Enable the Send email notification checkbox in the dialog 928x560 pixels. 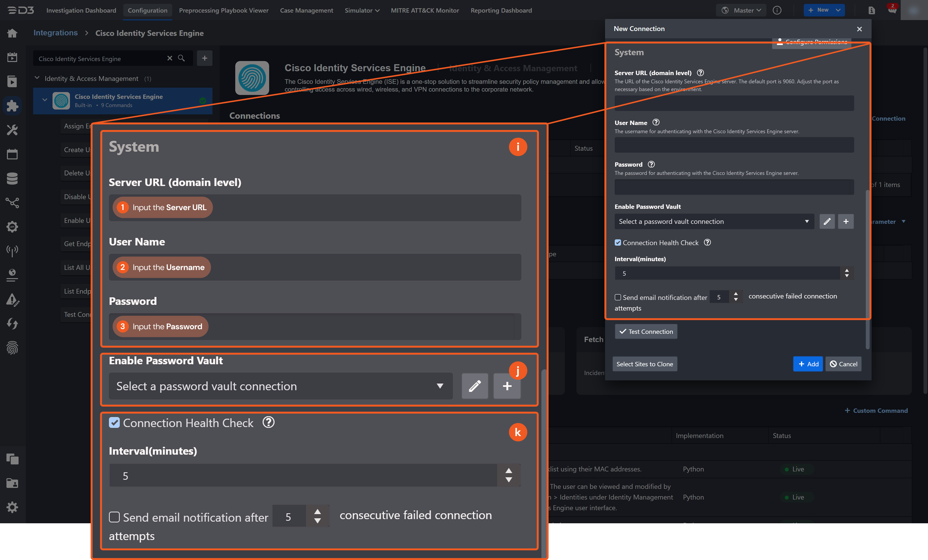(618, 297)
